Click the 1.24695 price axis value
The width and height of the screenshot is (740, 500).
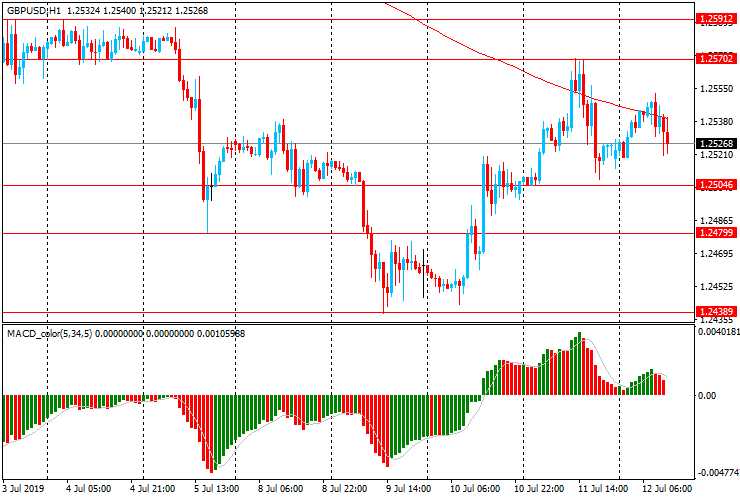click(717, 254)
